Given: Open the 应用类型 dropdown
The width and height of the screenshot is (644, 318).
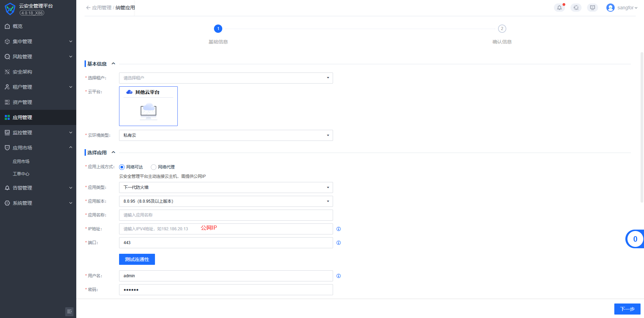Looking at the screenshot, I should click(226, 187).
